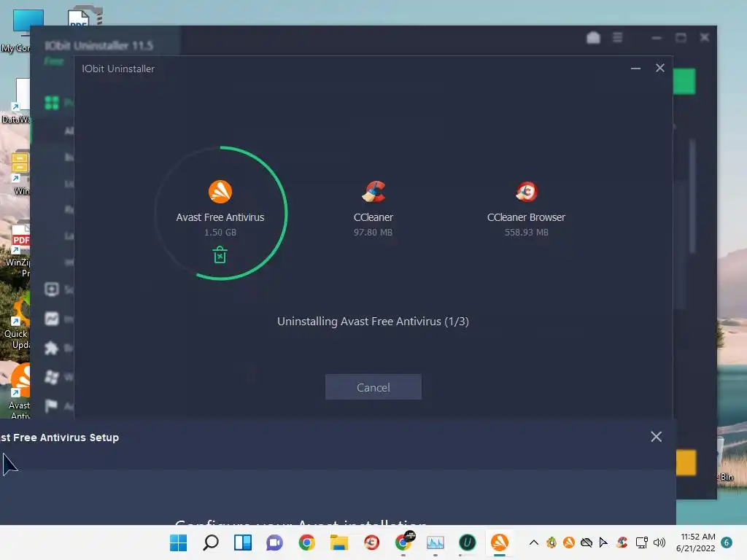Screen dimensions: 747x560
Task: Click the Avast Free Antivirus Setup title
Action: point(60,437)
